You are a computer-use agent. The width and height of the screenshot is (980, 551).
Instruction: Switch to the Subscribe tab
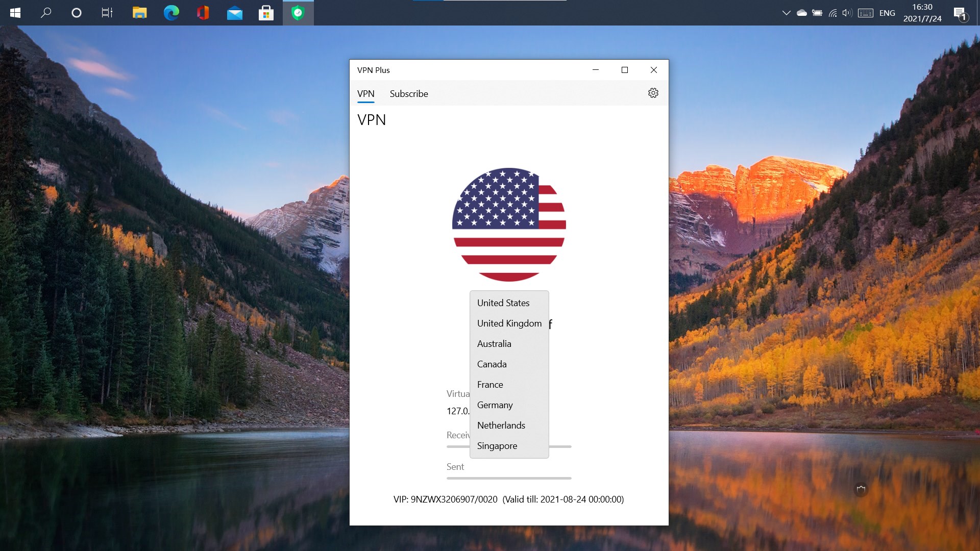click(408, 94)
